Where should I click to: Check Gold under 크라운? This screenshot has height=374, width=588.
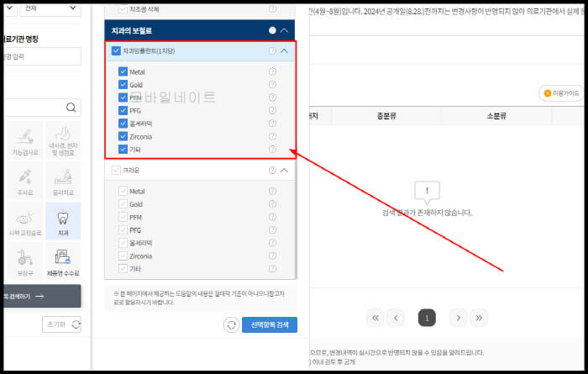pyautogui.click(x=123, y=203)
